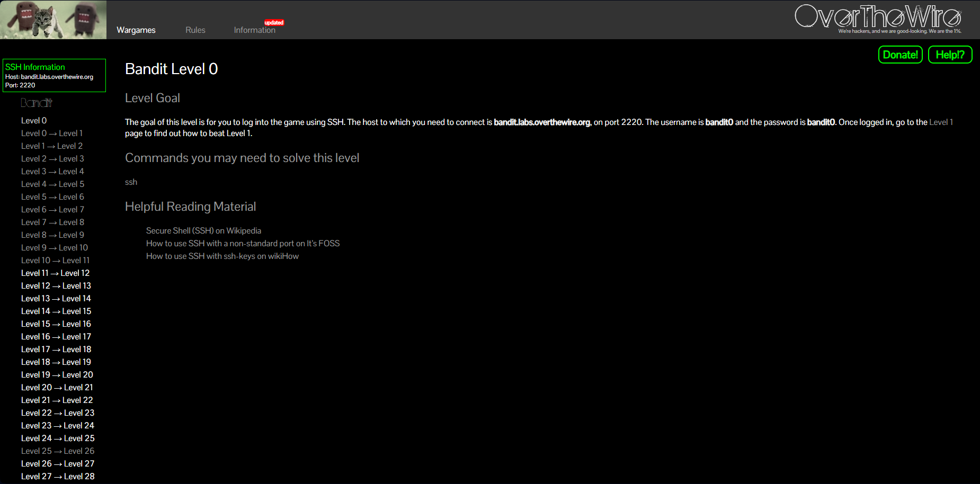This screenshot has height=484, width=980.
Task: Click the Level Goal heading
Action: click(153, 98)
